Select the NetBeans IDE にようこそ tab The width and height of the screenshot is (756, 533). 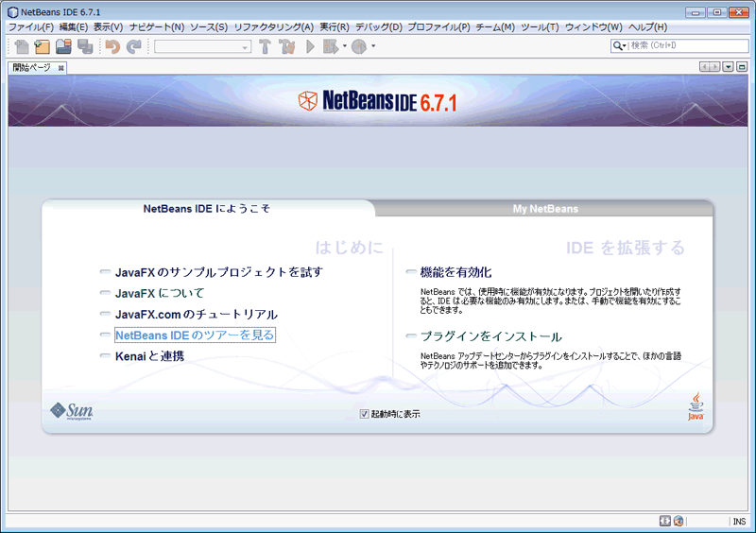pyautogui.click(x=206, y=208)
